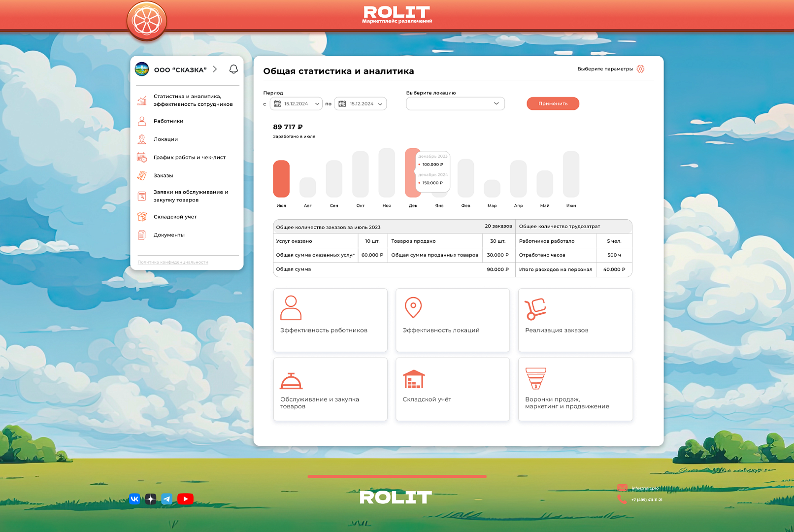Open Документы sidebar item
This screenshot has width=794, height=532.
coord(169,235)
